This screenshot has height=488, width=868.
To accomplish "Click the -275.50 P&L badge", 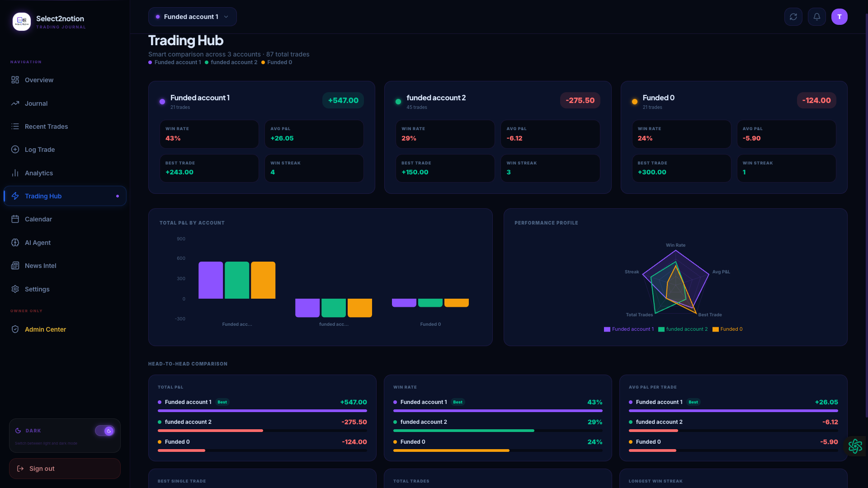I will click(x=580, y=100).
